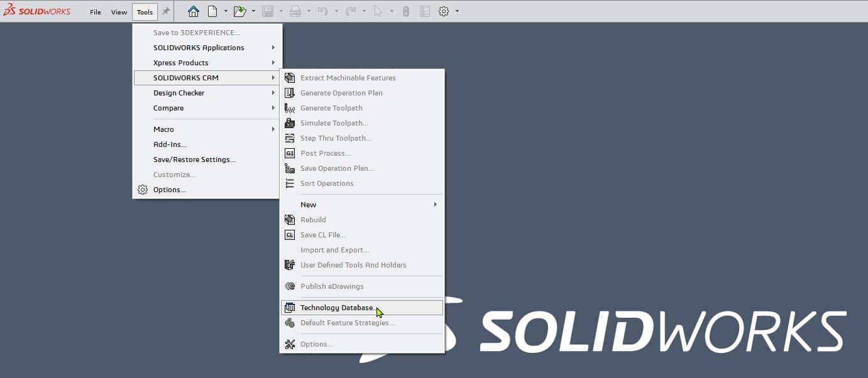Choose Save/Restore Settings... entry

point(194,159)
